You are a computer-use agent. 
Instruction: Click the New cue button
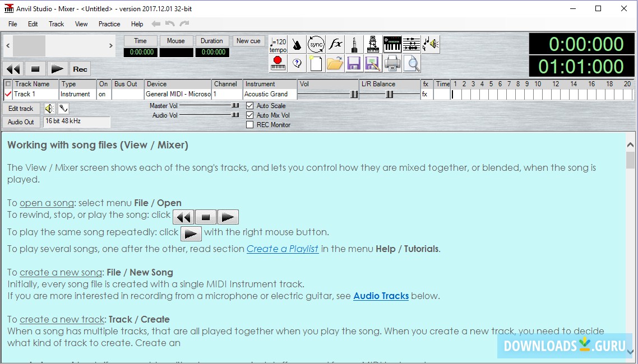[248, 41]
